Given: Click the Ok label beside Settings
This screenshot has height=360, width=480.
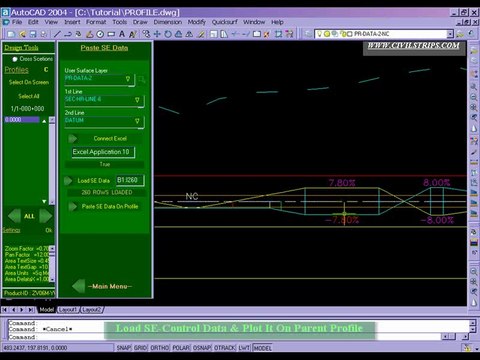Looking at the screenshot, I should (49, 230).
